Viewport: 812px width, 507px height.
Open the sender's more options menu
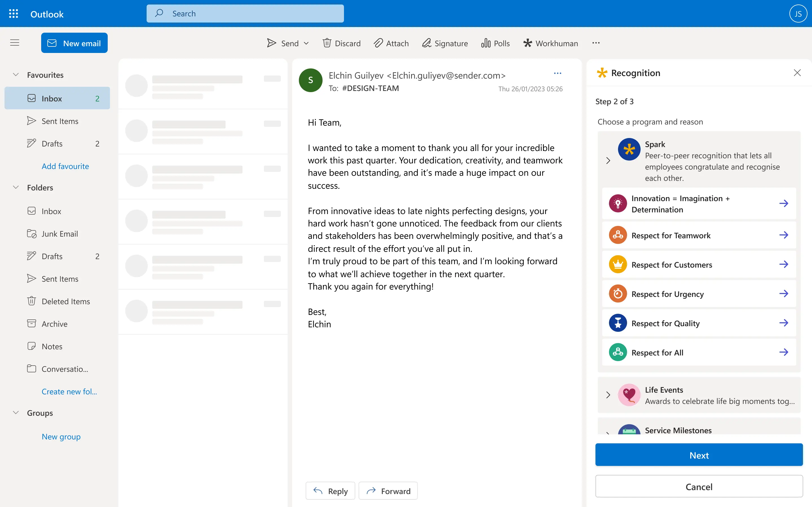coord(557,73)
